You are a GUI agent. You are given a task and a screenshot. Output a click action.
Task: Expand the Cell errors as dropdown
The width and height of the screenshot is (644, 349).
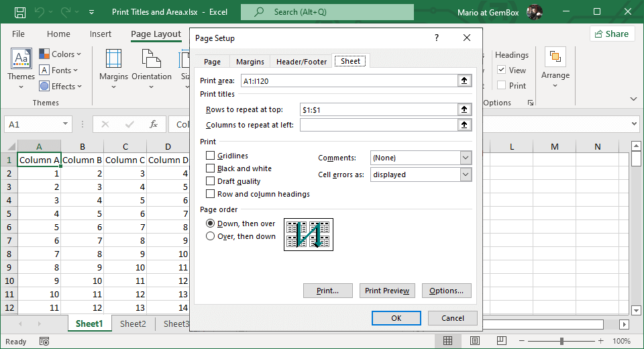pyautogui.click(x=466, y=174)
